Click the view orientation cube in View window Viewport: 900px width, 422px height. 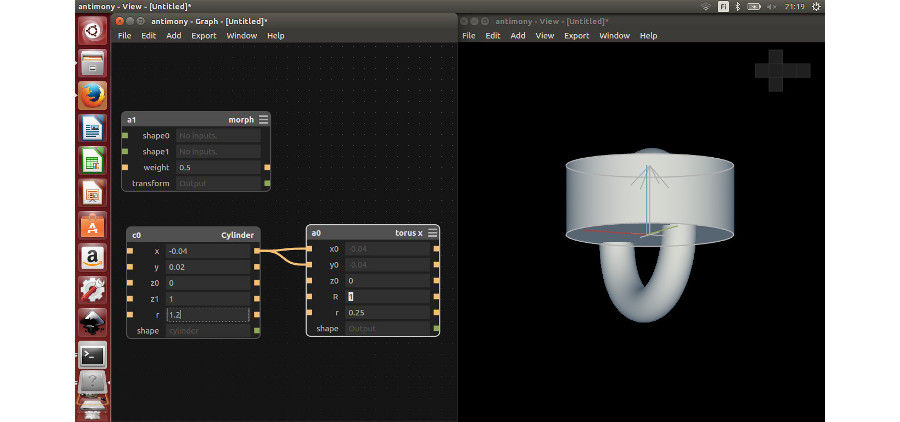(x=782, y=71)
